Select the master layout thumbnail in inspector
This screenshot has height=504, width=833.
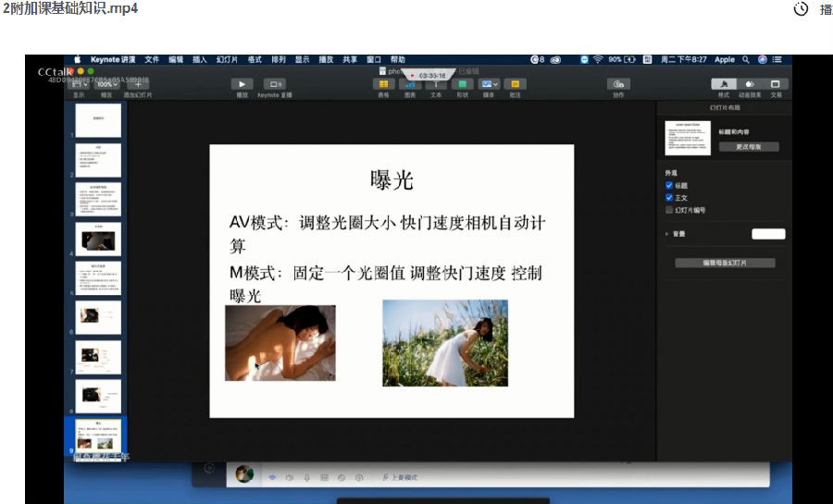[688, 138]
